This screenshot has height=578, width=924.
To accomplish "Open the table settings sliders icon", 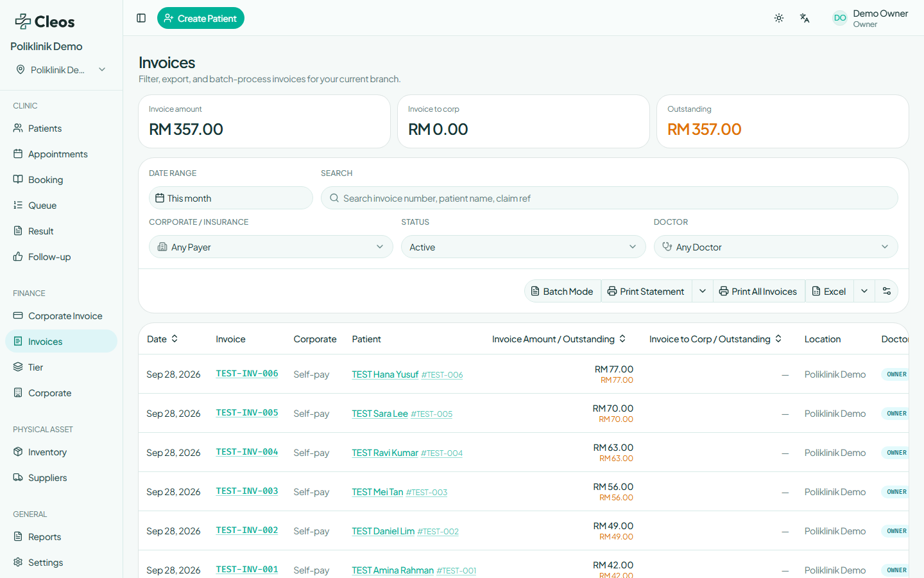I will click(x=887, y=291).
